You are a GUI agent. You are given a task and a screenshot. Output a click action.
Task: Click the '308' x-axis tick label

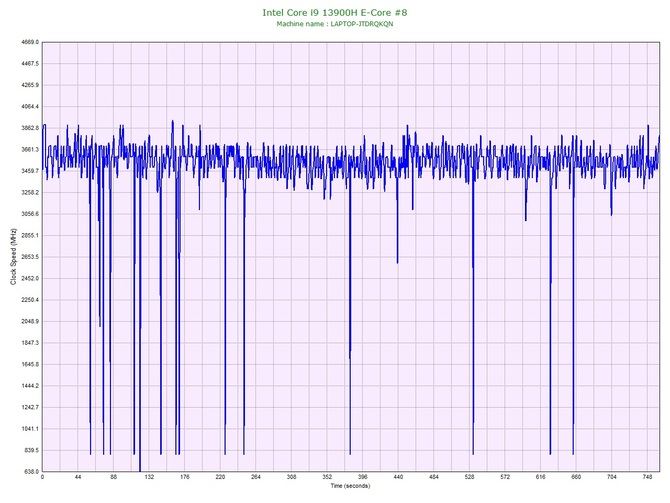(291, 477)
